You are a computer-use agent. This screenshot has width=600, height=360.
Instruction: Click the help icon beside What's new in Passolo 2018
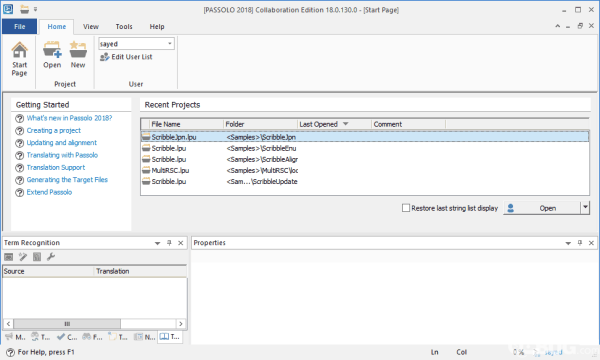[20, 119]
